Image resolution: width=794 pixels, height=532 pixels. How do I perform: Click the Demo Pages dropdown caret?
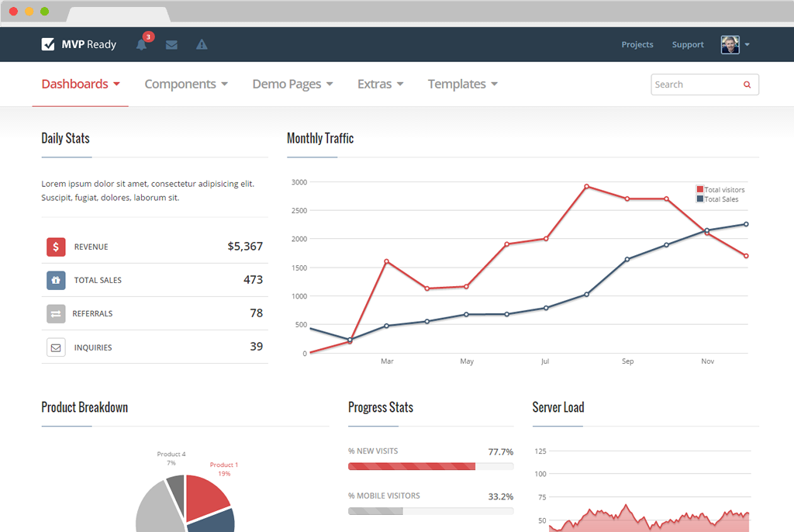click(x=330, y=84)
